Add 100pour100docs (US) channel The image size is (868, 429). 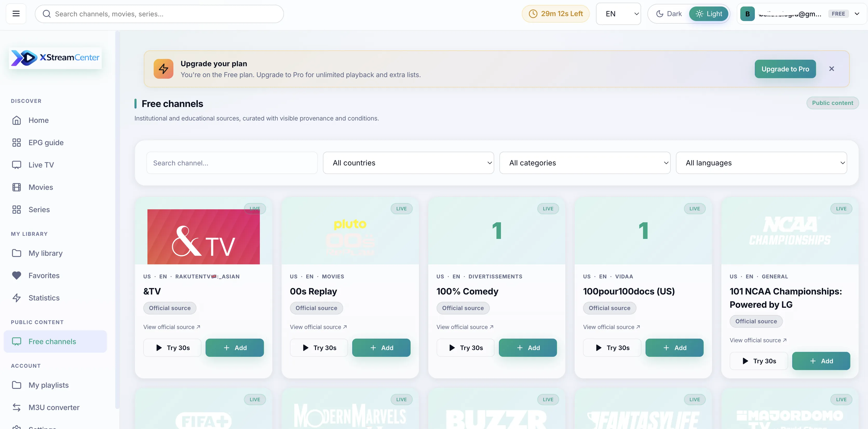674,347
